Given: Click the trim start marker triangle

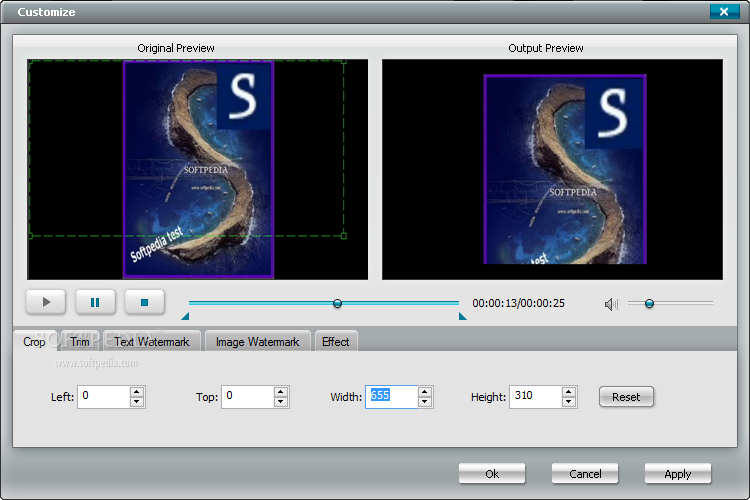Looking at the screenshot, I should point(186,316).
